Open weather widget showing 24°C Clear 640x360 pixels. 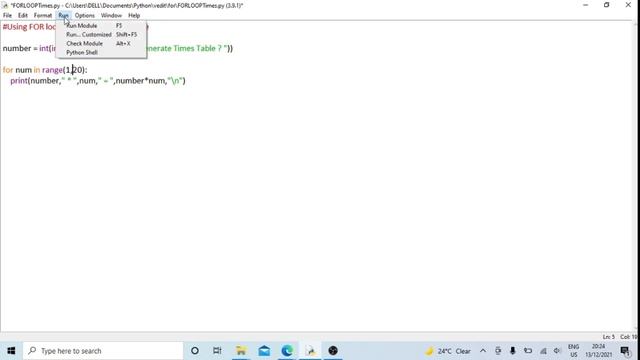pyautogui.click(x=448, y=351)
